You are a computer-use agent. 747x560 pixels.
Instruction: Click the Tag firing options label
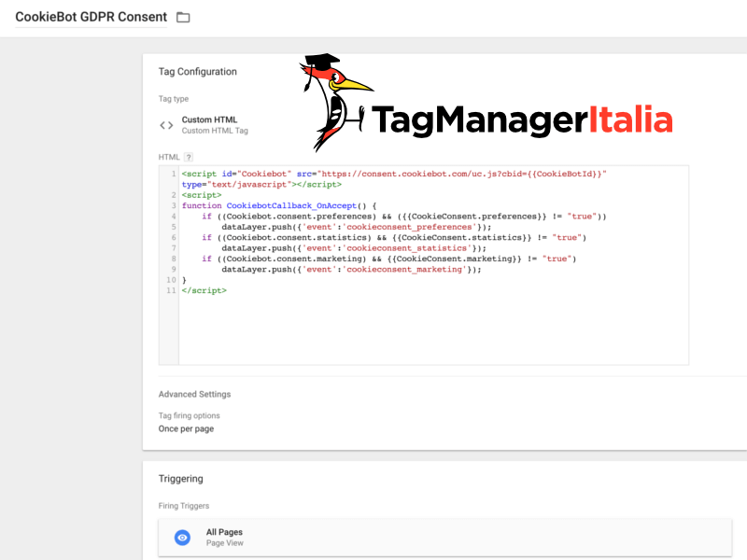(x=190, y=415)
